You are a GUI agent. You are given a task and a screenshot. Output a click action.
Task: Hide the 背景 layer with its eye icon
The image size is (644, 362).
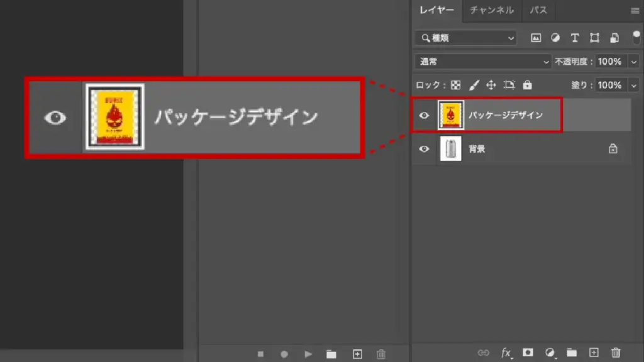[425, 149]
